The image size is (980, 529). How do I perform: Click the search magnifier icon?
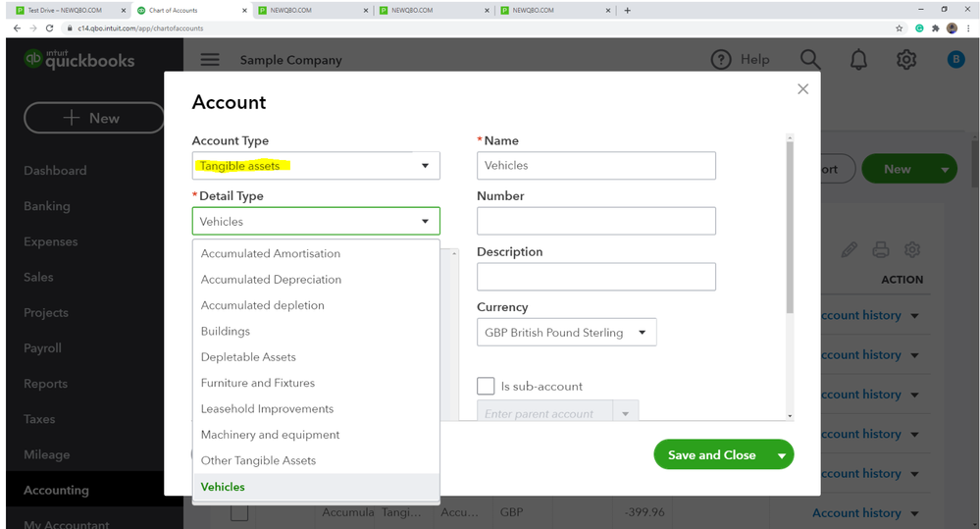point(809,60)
